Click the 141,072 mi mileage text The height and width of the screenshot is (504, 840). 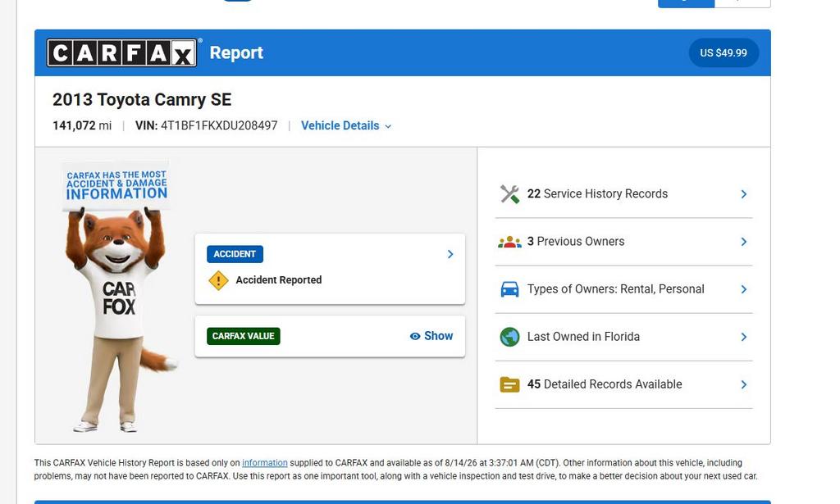(x=82, y=125)
